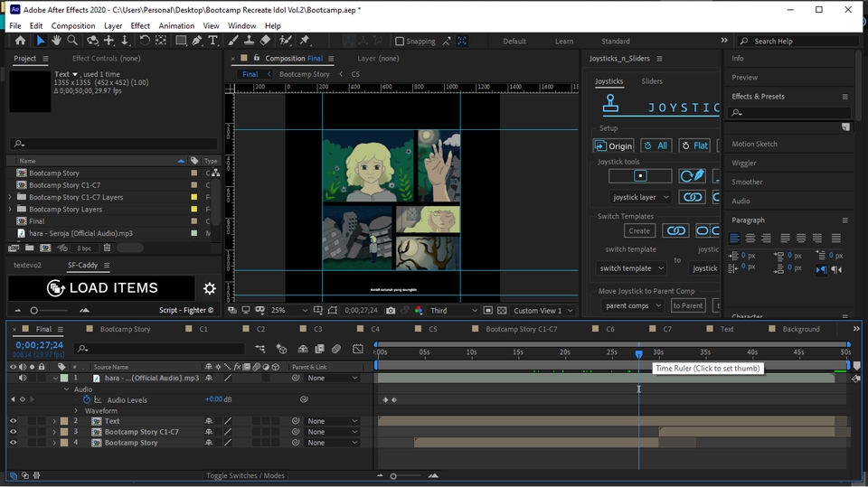Click the to Parent button

(x=688, y=305)
